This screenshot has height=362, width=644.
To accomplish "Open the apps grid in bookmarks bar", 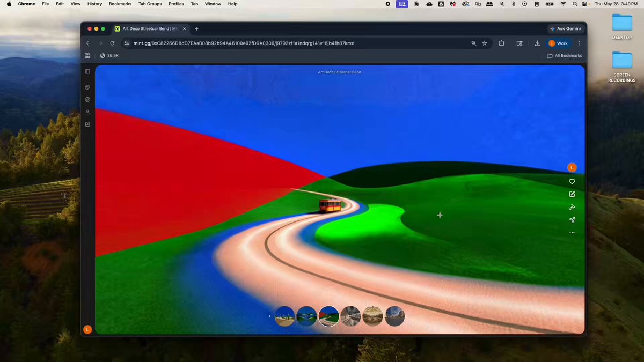I will pyautogui.click(x=87, y=56).
